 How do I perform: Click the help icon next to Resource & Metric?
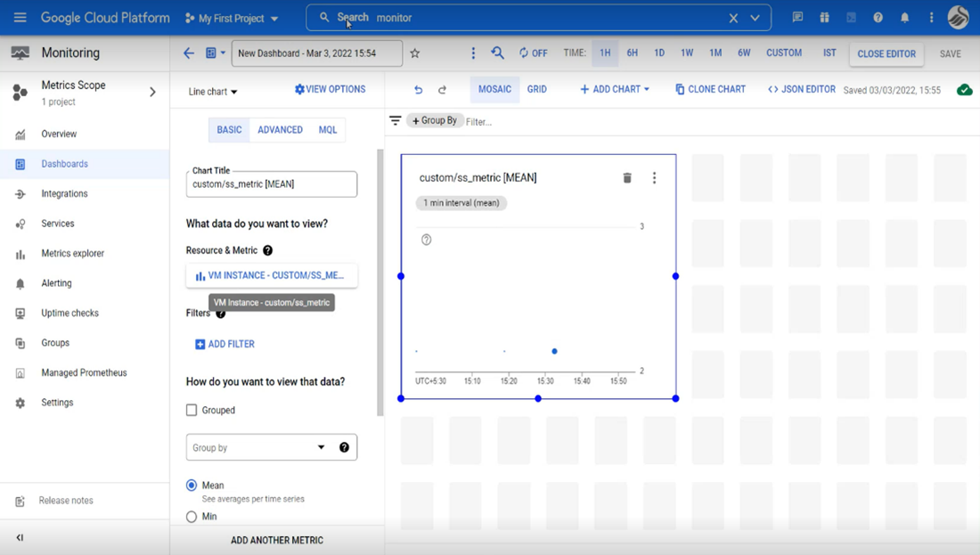[267, 250]
